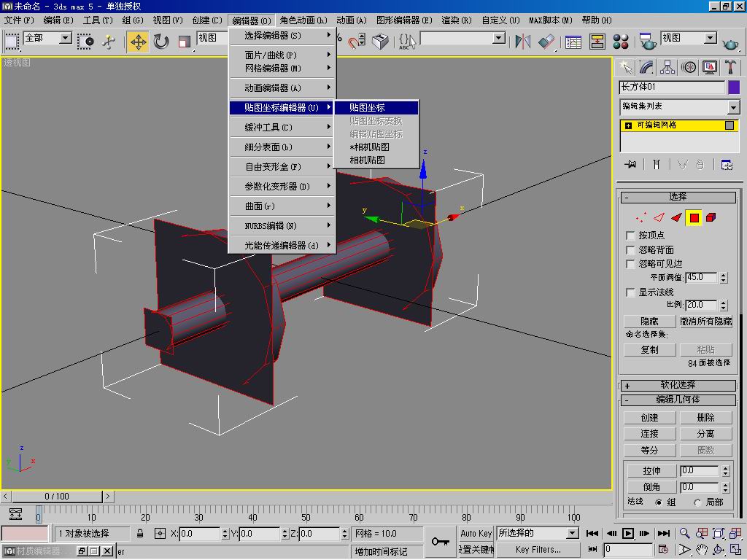Open the Hierarchy panel tab
Image resolution: width=747 pixels, height=560 pixels.
tap(667, 67)
